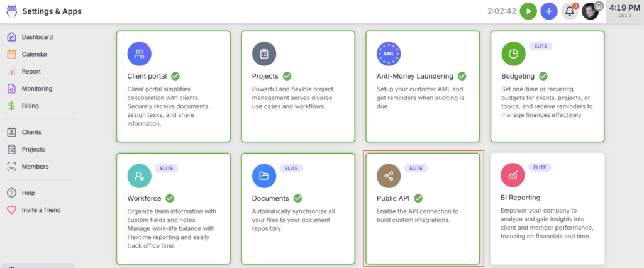Click the BI Reporting chart icon
Viewport: 644px width, 268px height.
click(513, 176)
